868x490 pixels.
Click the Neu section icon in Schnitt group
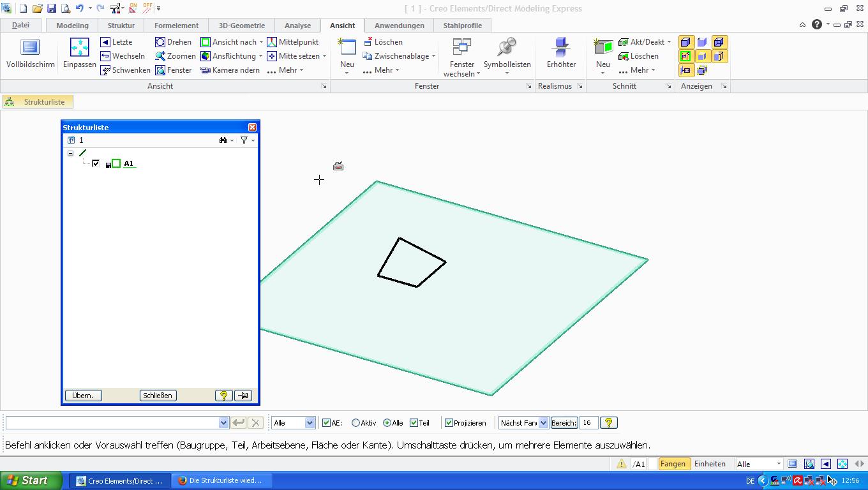(603, 46)
